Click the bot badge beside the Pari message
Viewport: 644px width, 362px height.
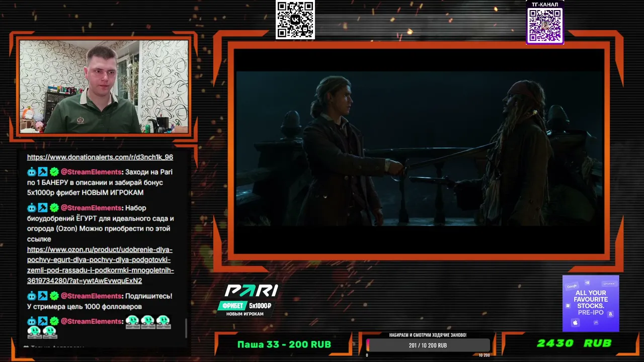click(x=32, y=172)
